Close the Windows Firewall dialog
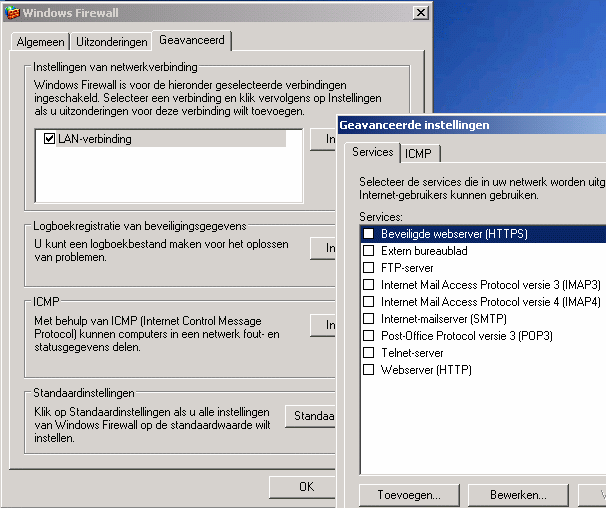 (x=420, y=13)
